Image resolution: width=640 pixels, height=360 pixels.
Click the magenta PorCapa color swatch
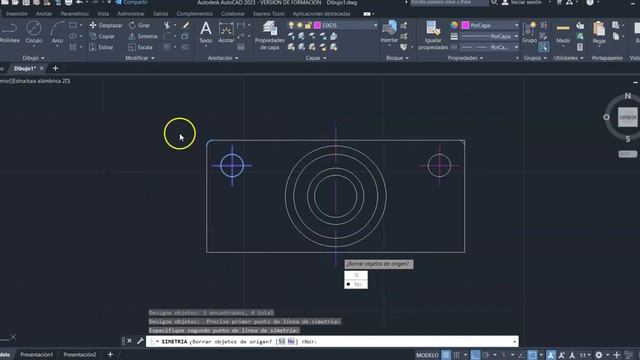(465, 25)
